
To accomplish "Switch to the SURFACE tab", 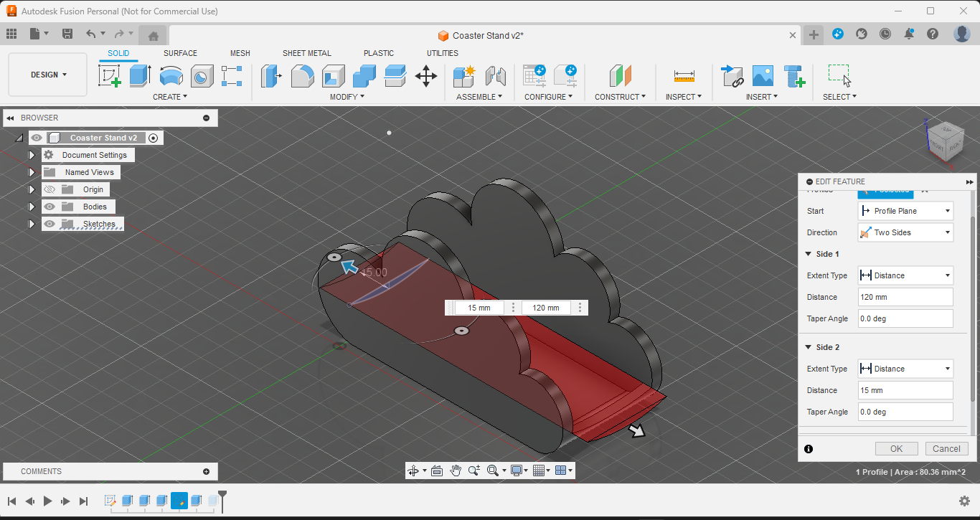I will tap(180, 53).
